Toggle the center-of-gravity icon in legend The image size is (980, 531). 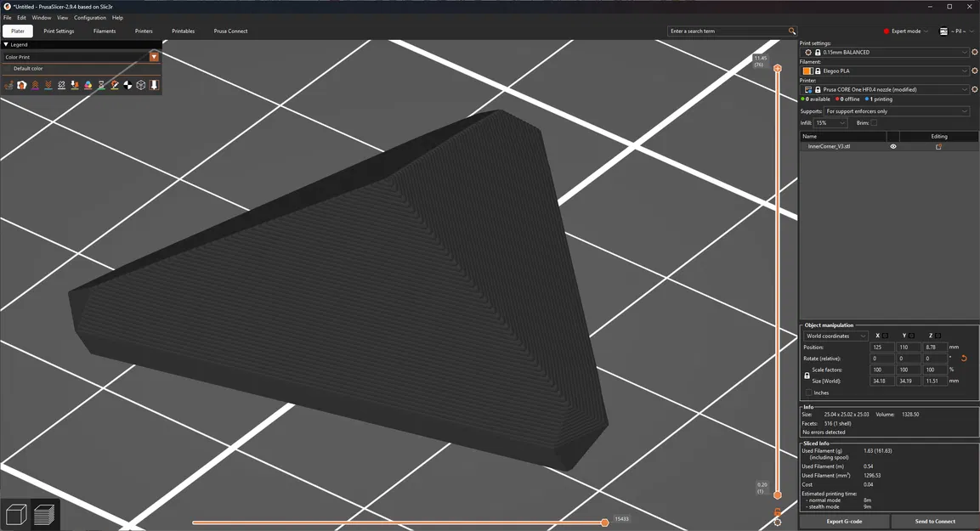(x=127, y=85)
